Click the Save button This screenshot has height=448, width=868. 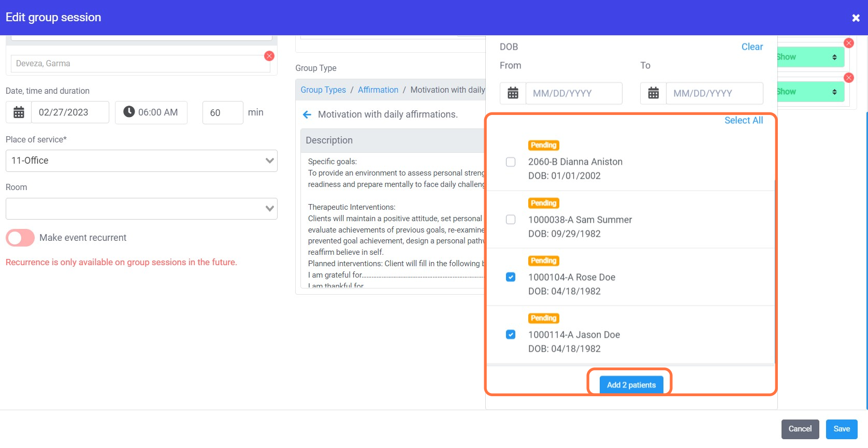[842, 429]
